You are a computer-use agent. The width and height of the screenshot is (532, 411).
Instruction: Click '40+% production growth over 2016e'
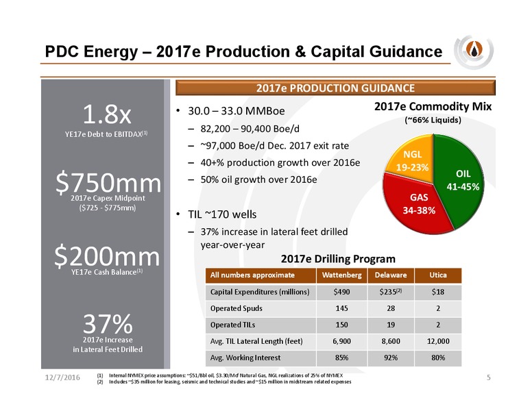[280, 163]
